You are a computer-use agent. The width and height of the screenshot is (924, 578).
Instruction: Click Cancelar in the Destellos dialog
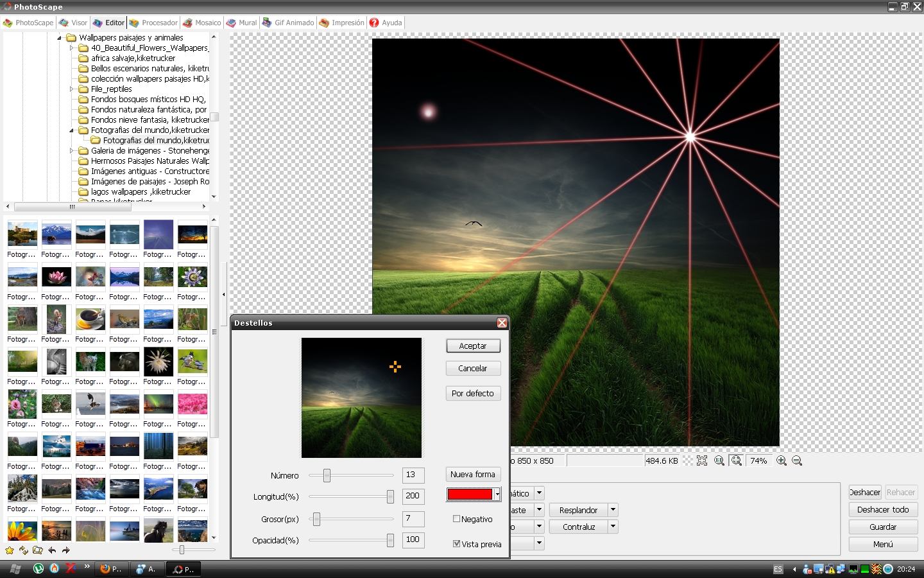pos(473,369)
